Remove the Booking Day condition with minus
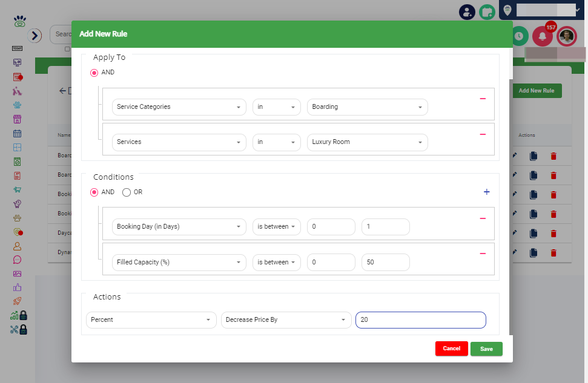The image size is (588, 383). point(483,218)
